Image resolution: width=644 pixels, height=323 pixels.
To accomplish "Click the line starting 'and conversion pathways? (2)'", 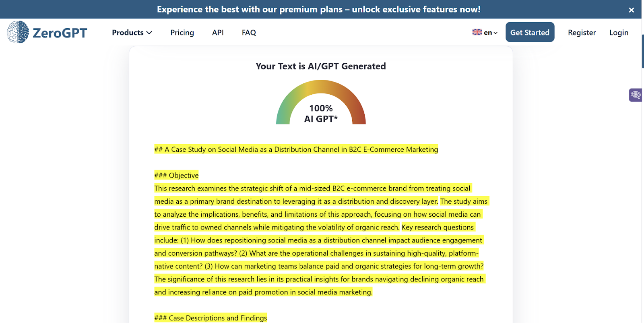I will [x=316, y=253].
